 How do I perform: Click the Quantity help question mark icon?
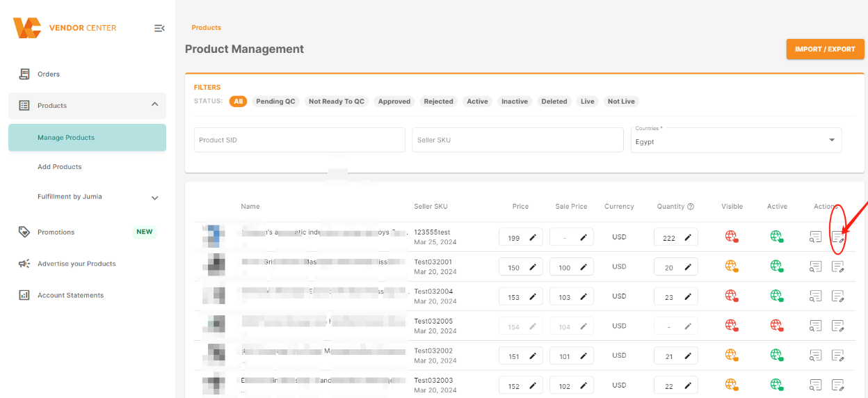[x=691, y=207]
